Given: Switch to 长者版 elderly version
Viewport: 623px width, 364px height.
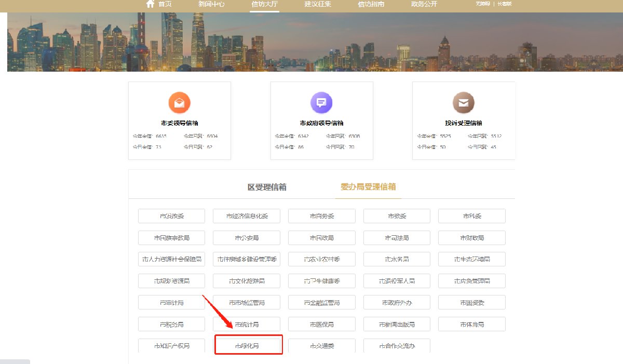Looking at the screenshot, I should 504,4.
